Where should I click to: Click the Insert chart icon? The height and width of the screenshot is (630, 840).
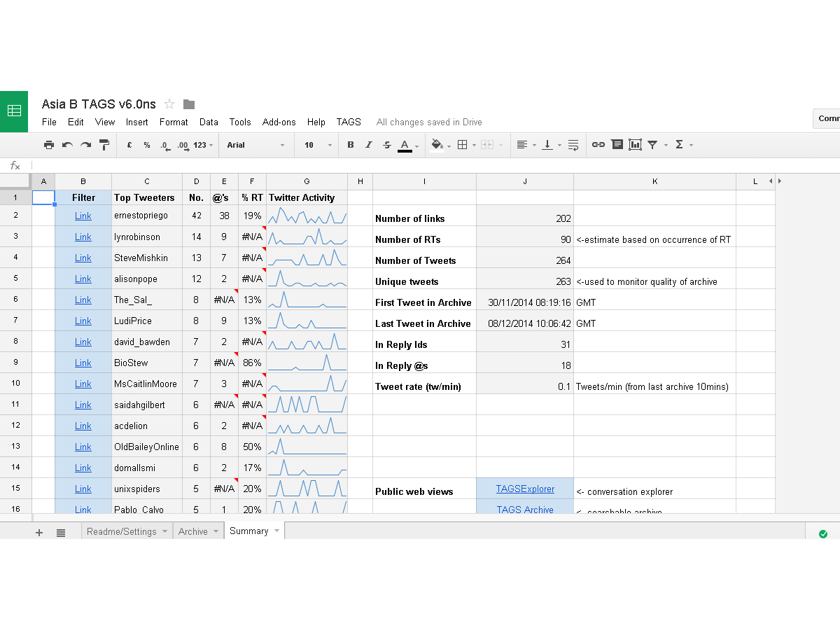tap(635, 145)
